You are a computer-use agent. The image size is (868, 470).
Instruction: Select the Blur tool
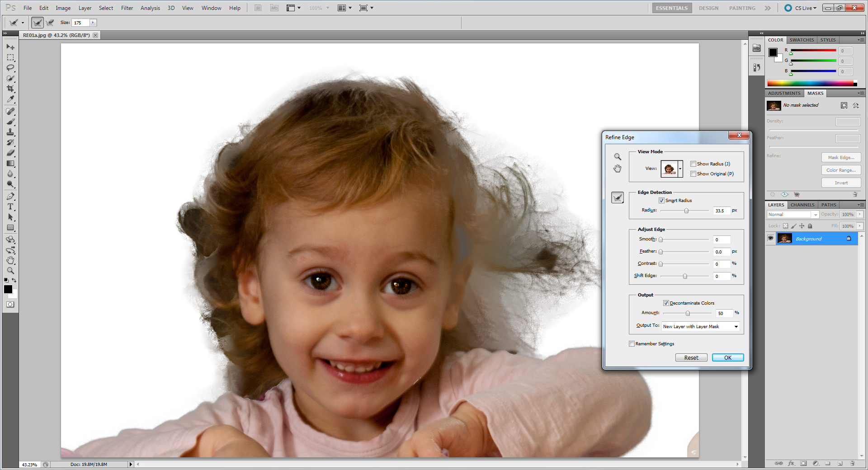point(10,174)
